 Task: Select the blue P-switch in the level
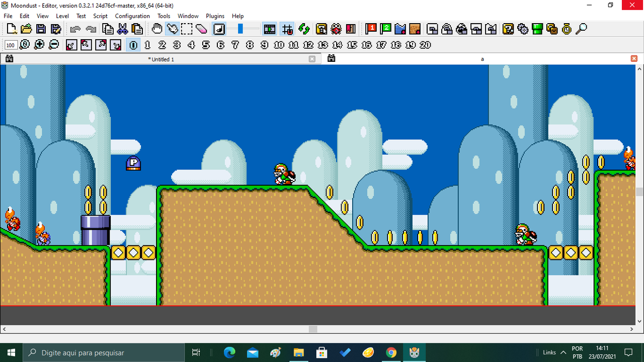tap(133, 163)
